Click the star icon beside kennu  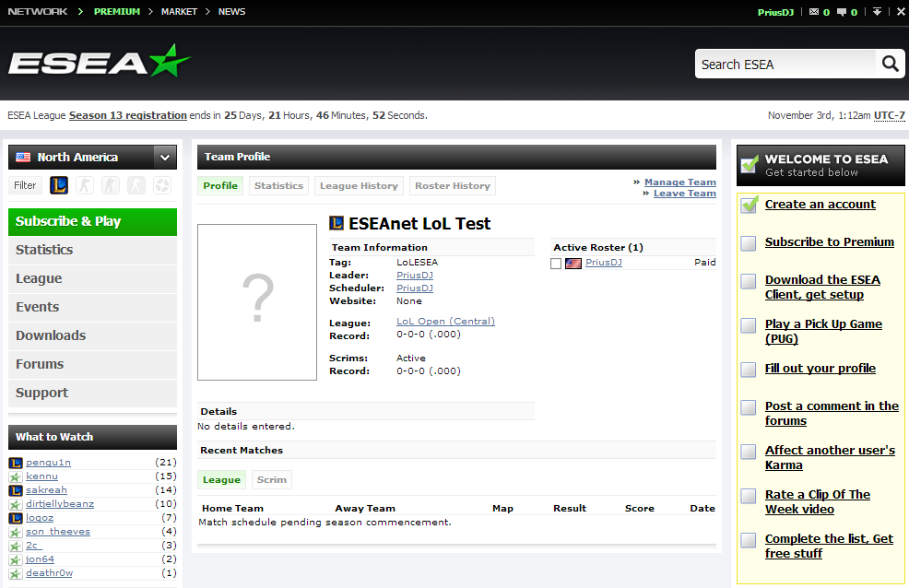(16, 476)
